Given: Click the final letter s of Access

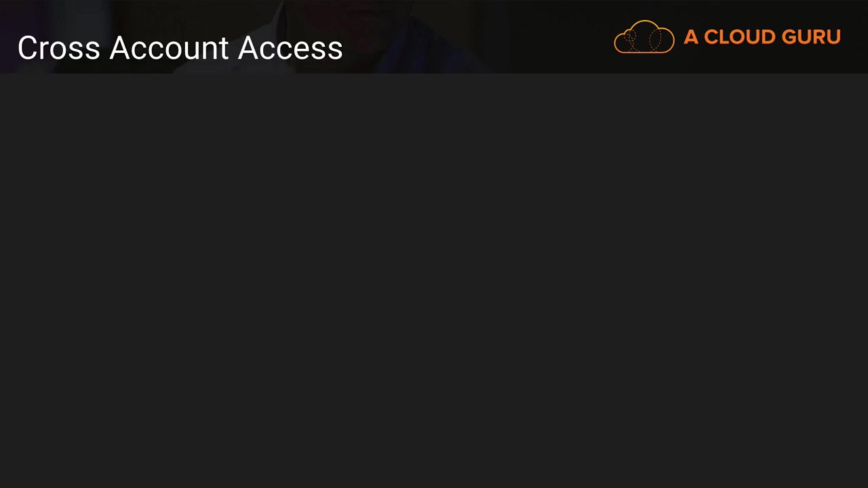Looking at the screenshot, I should (336, 52).
